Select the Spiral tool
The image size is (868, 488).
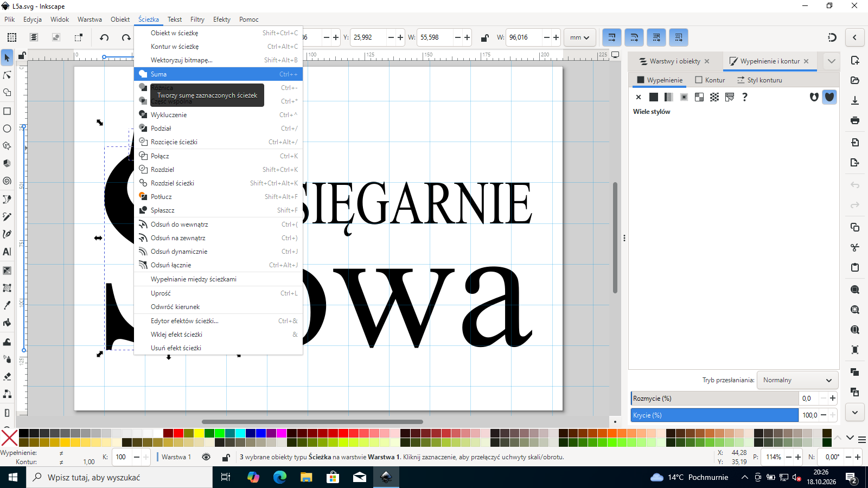pos(7,181)
